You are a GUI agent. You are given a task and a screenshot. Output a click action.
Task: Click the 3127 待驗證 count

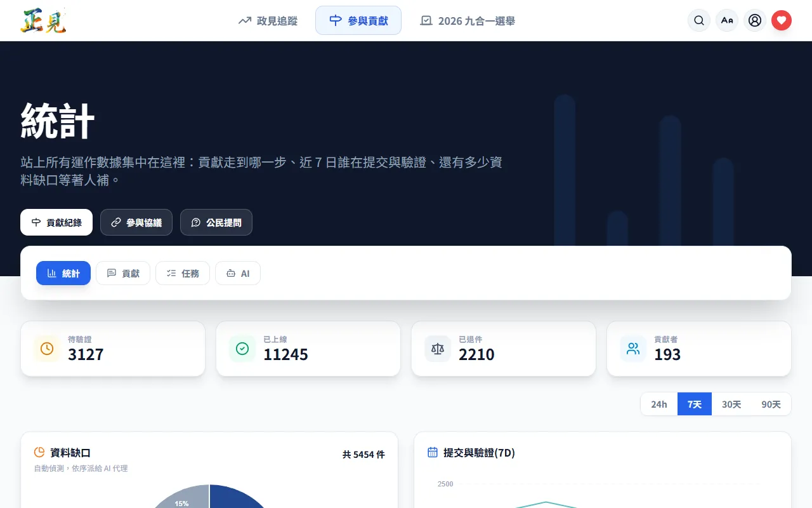pyautogui.click(x=86, y=354)
